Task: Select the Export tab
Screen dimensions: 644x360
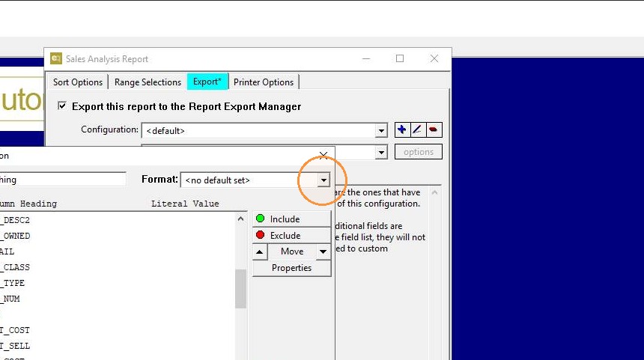Action: 207,82
